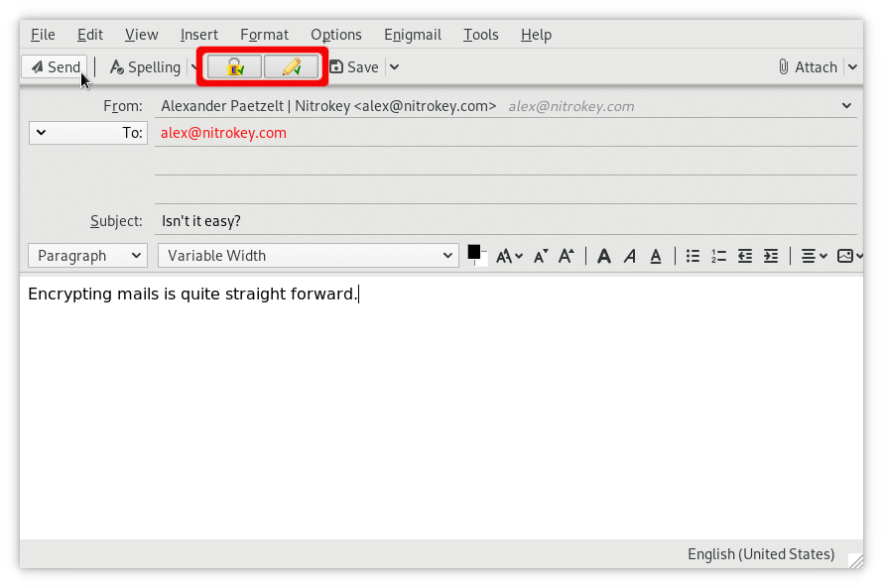Toggle Enigmail encryption lock icon

(x=234, y=67)
